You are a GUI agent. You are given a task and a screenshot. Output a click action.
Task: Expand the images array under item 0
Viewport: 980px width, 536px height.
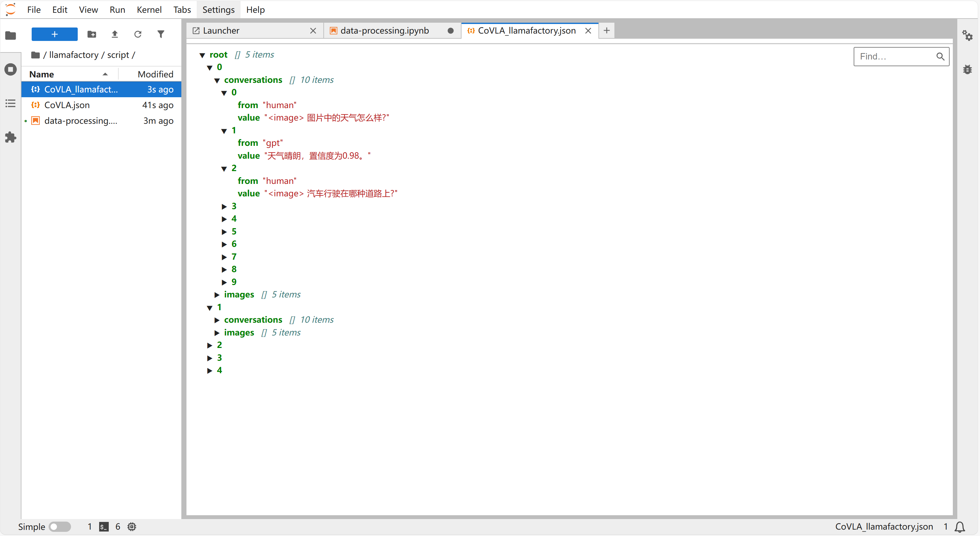click(217, 295)
